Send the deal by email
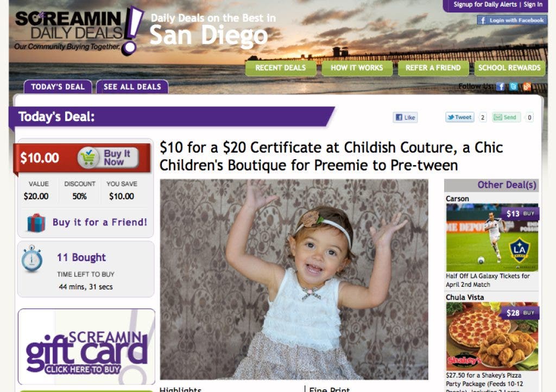The image size is (556, 392). tap(506, 117)
